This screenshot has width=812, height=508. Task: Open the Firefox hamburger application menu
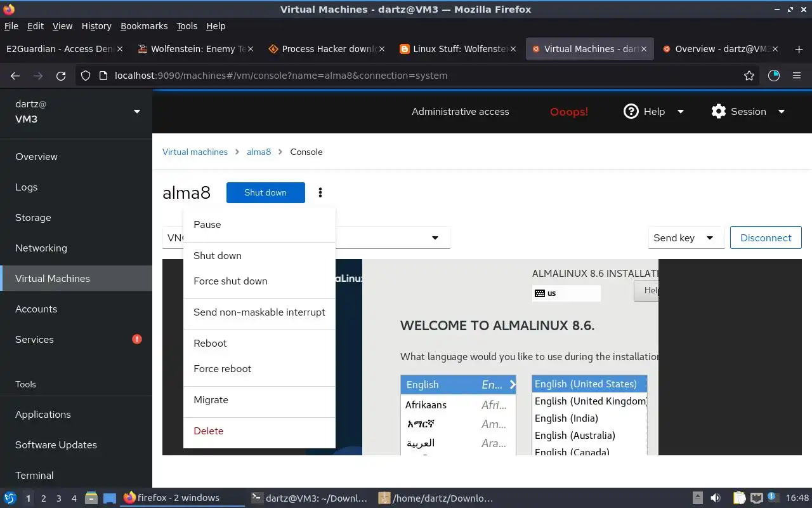pyautogui.click(x=797, y=76)
